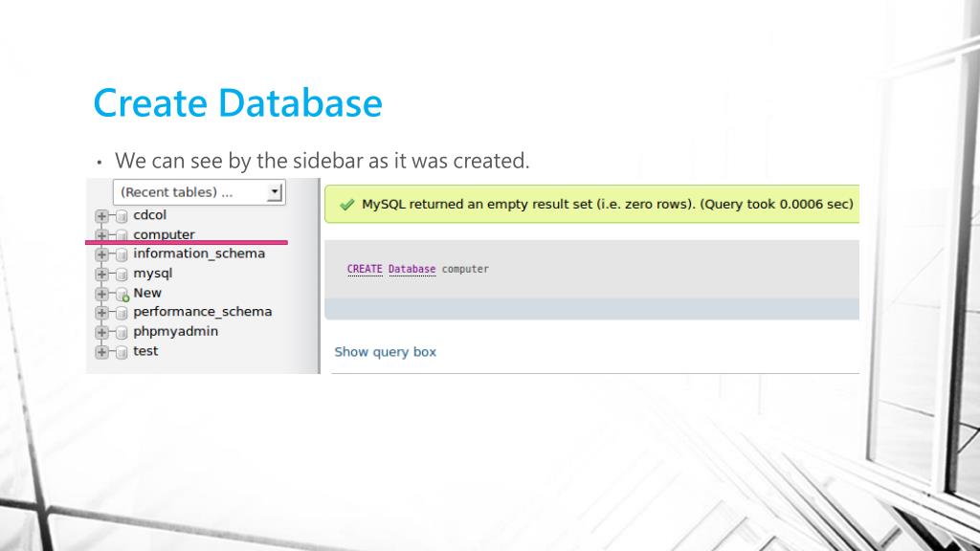Click the New database icon

tap(122, 295)
